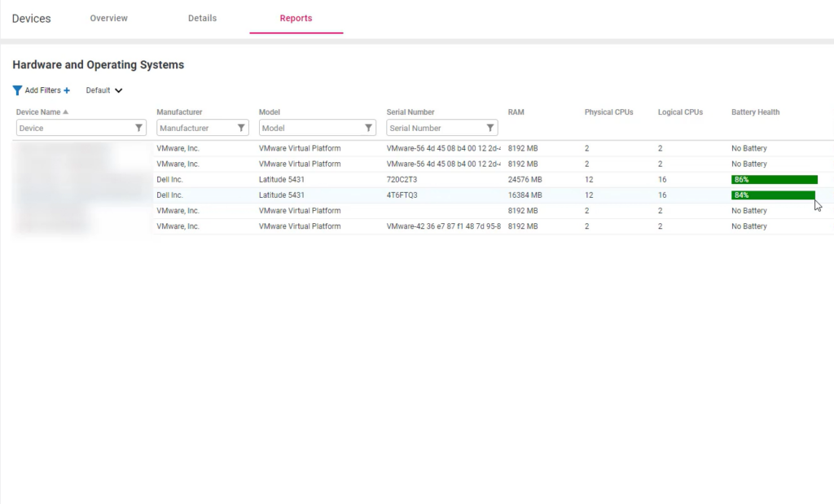Focus the Serial Number filter input

point(434,128)
